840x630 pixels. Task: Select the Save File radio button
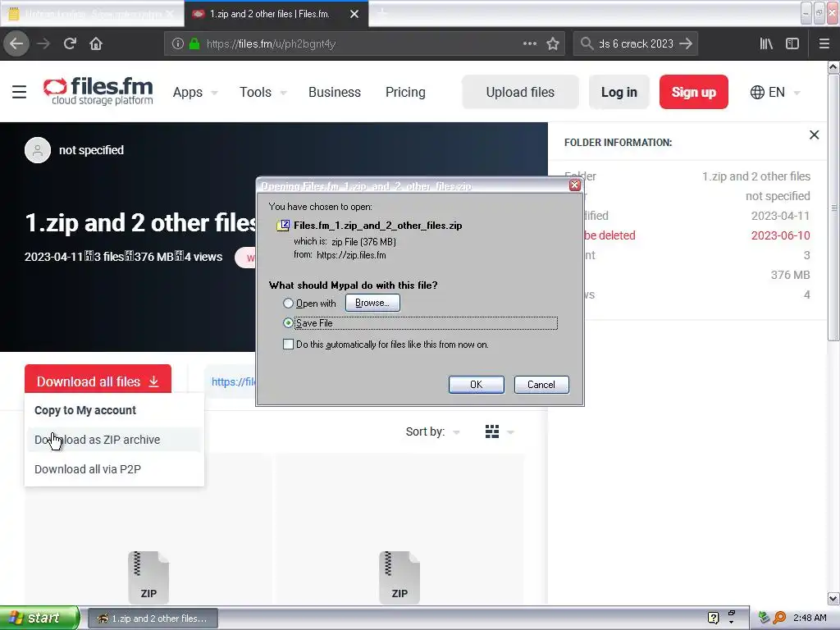point(288,323)
